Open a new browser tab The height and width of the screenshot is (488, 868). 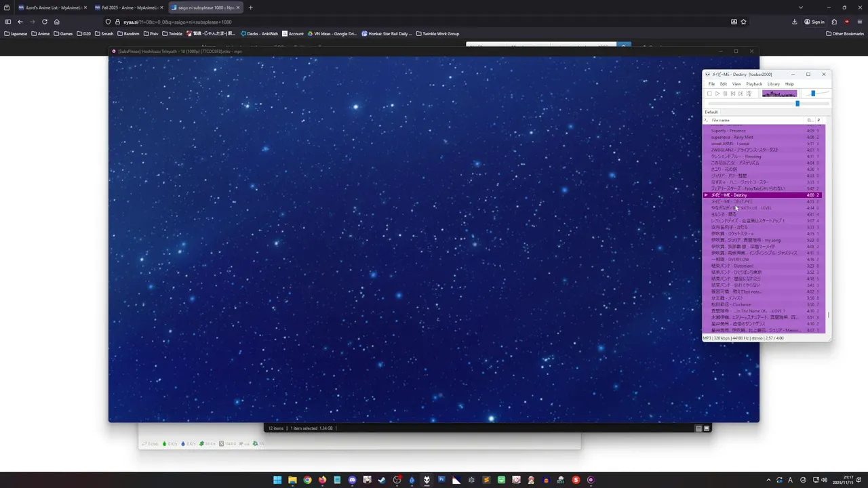[251, 7]
